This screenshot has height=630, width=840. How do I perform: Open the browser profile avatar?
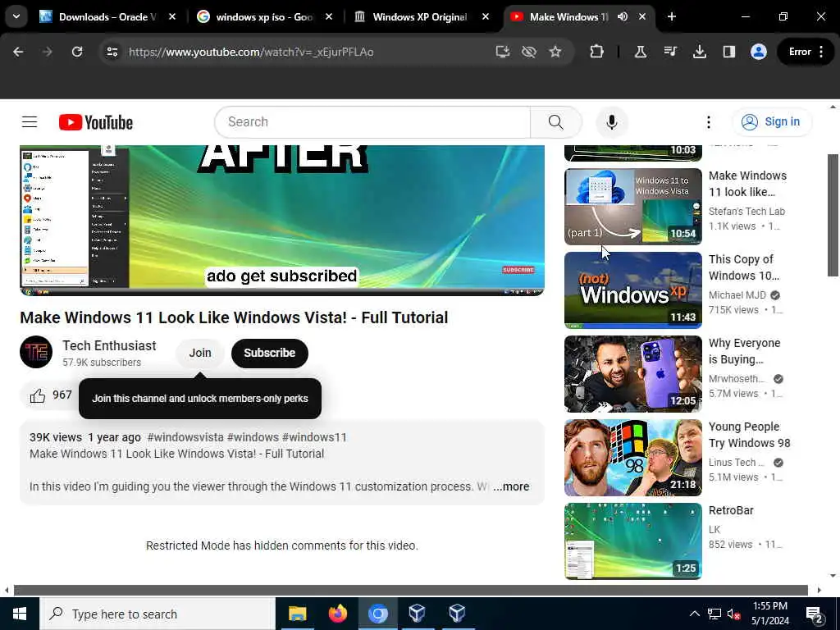(758, 52)
